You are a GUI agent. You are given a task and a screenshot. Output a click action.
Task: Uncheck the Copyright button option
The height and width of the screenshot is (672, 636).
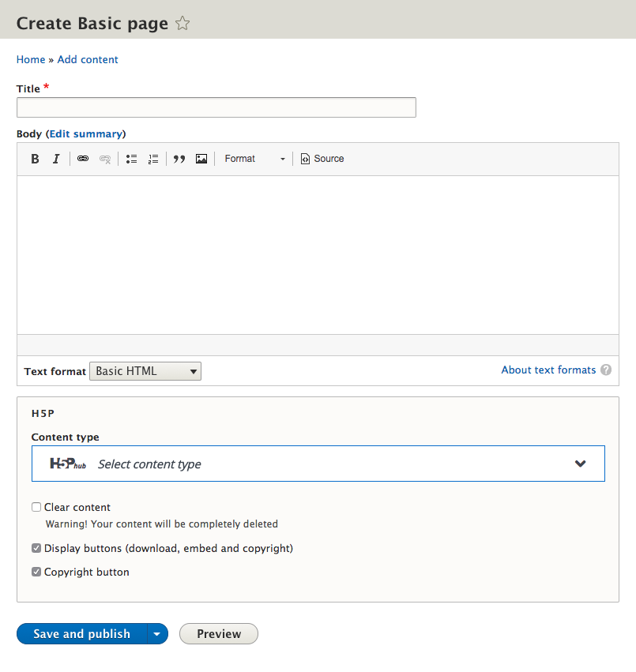(36, 572)
